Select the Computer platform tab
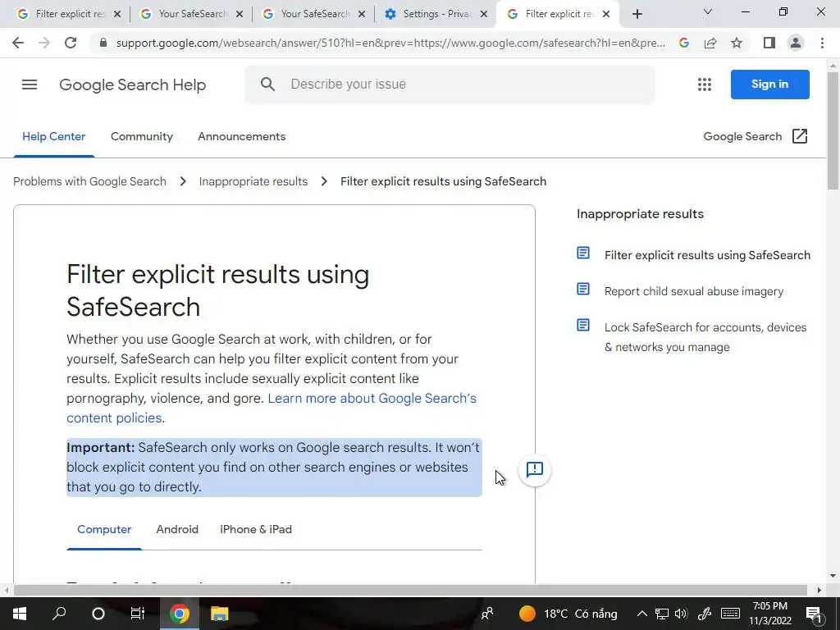The image size is (840, 630). [x=104, y=529]
